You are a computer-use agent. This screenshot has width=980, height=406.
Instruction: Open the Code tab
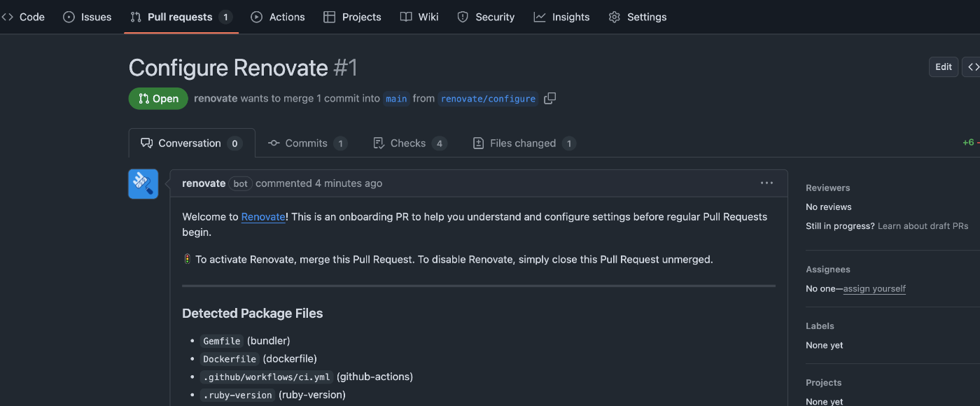pos(22,17)
